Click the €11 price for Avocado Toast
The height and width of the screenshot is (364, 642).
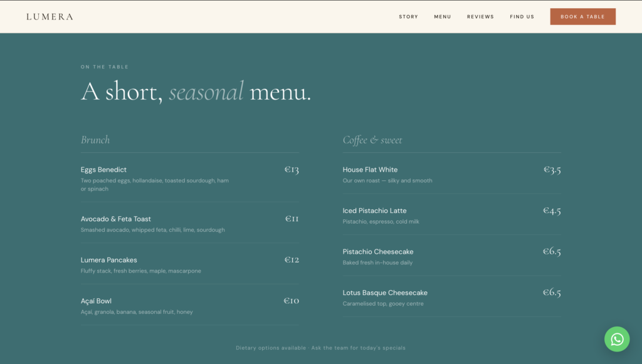pyautogui.click(x=292, y=219)
